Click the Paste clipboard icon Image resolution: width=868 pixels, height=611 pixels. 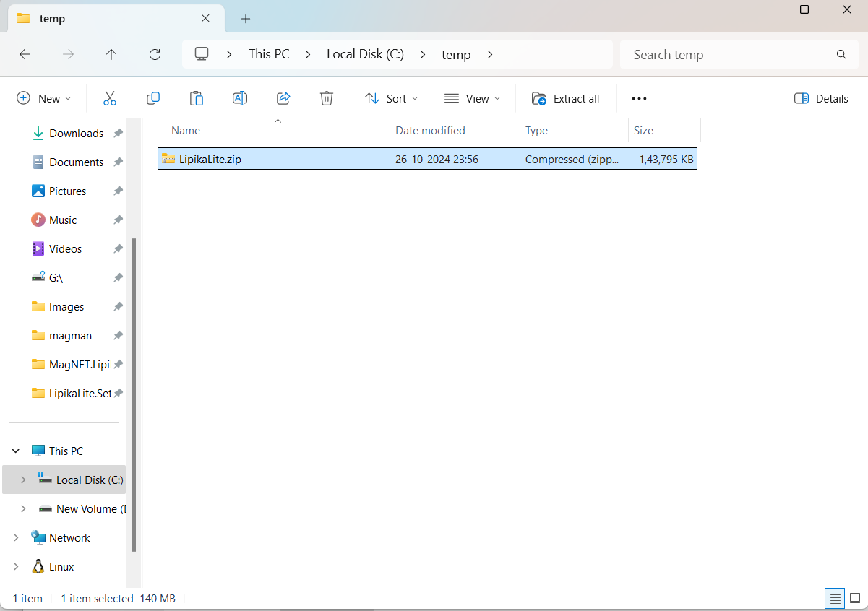point(197,98)
